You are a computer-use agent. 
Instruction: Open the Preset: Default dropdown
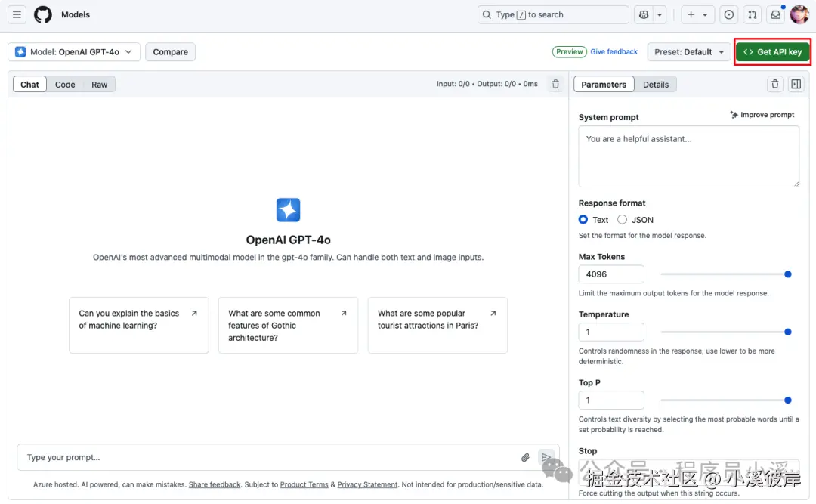689,52
